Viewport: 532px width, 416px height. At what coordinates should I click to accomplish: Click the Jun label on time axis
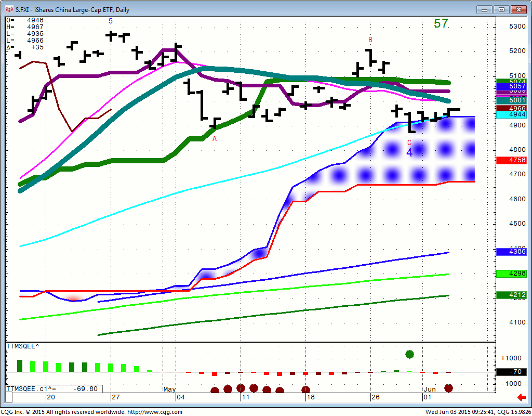pos(430,389)
